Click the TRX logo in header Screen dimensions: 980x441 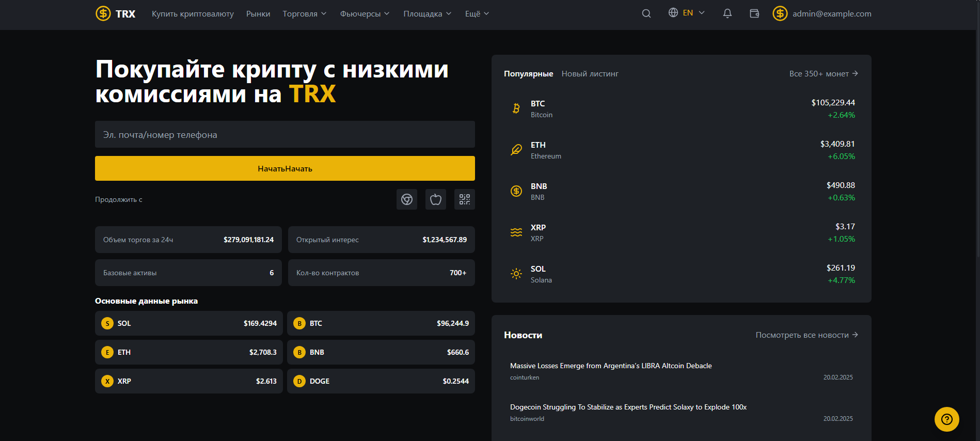pyautogui.click(x=116, y=13)
